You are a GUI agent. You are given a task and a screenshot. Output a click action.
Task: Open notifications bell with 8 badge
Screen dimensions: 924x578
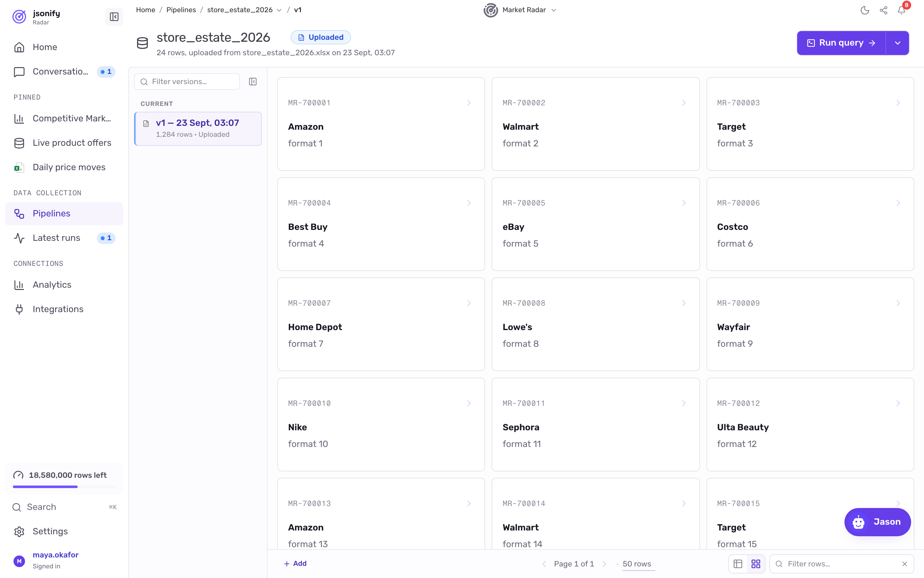[x=902, y=10]
